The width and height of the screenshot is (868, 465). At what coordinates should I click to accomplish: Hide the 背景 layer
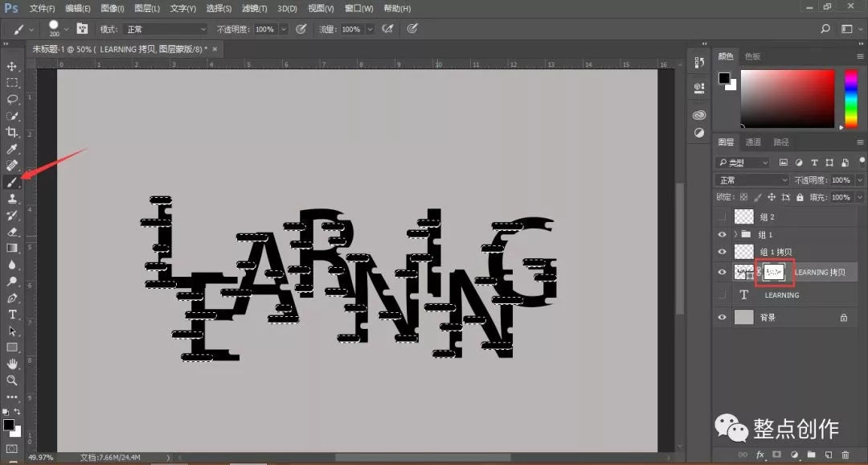click(x=722, y=318)
